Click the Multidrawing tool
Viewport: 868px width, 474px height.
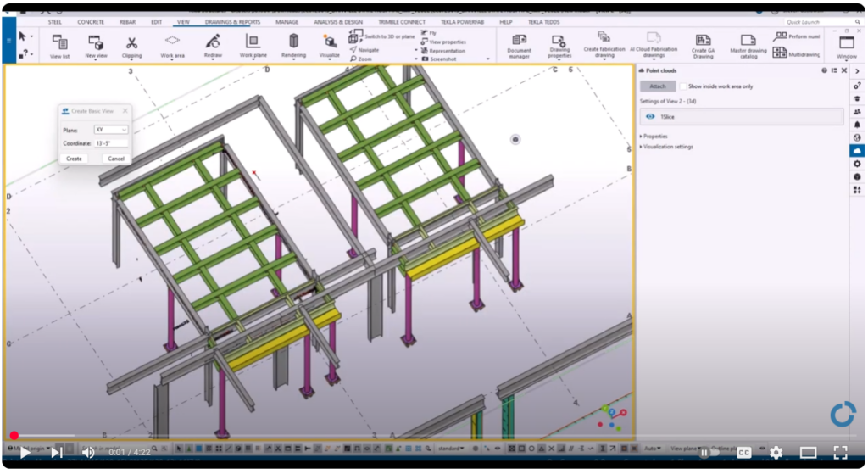point(797,53)
